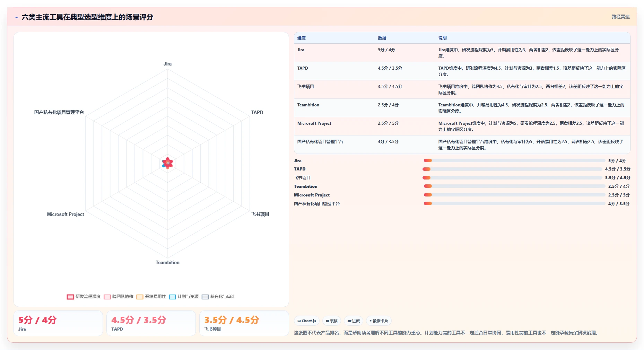Screen dimensions: 644x350
Task: Click the footer note starting 这张图不代表产品排名
Action: click(x=446, y=333)
